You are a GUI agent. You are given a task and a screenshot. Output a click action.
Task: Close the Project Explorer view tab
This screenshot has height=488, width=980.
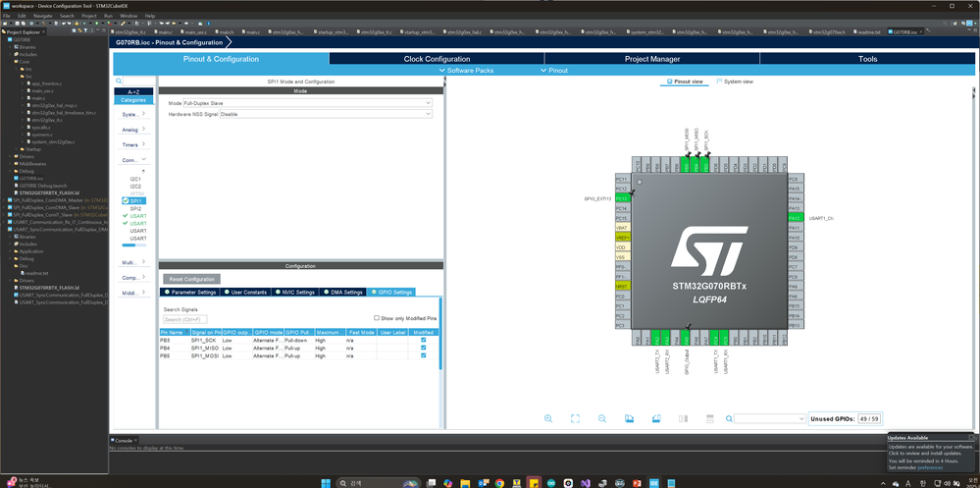coord(44,31)
